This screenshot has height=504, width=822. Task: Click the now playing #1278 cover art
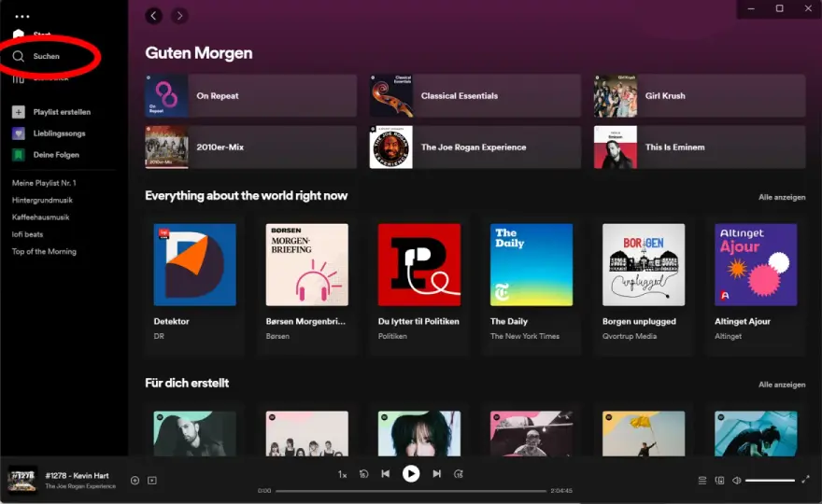(x=22, y=481)
